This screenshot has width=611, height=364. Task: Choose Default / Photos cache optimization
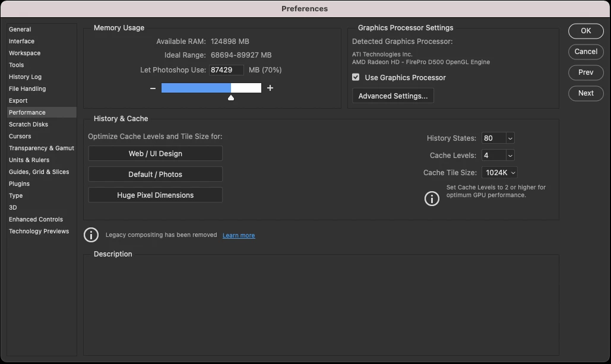[x=155, y=174]
